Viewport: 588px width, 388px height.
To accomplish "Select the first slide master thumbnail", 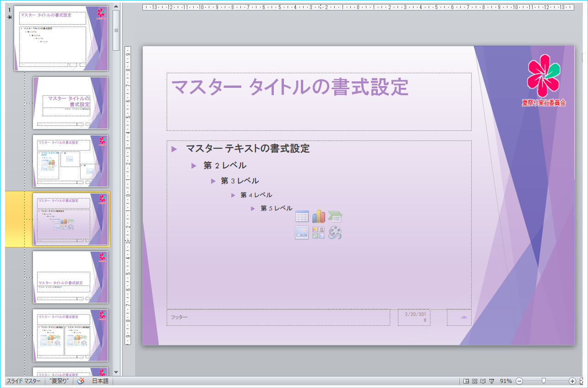I will (x=61, y=38).
